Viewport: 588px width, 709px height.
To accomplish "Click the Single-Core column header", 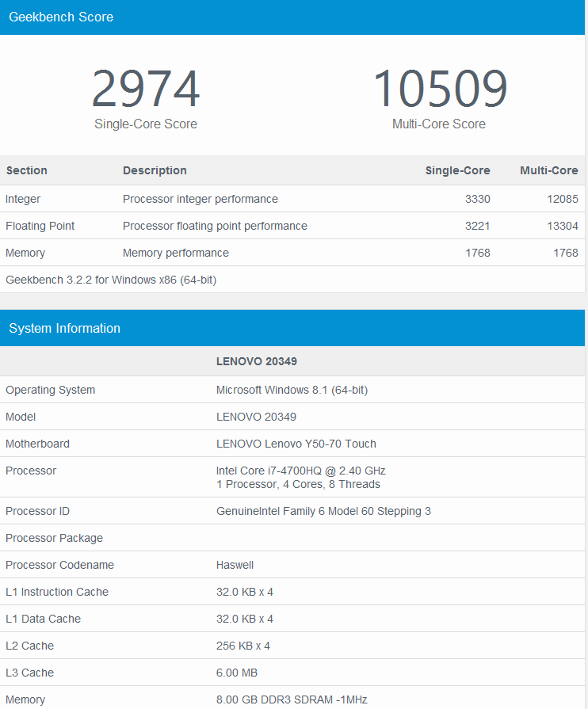I will (457, 170).
